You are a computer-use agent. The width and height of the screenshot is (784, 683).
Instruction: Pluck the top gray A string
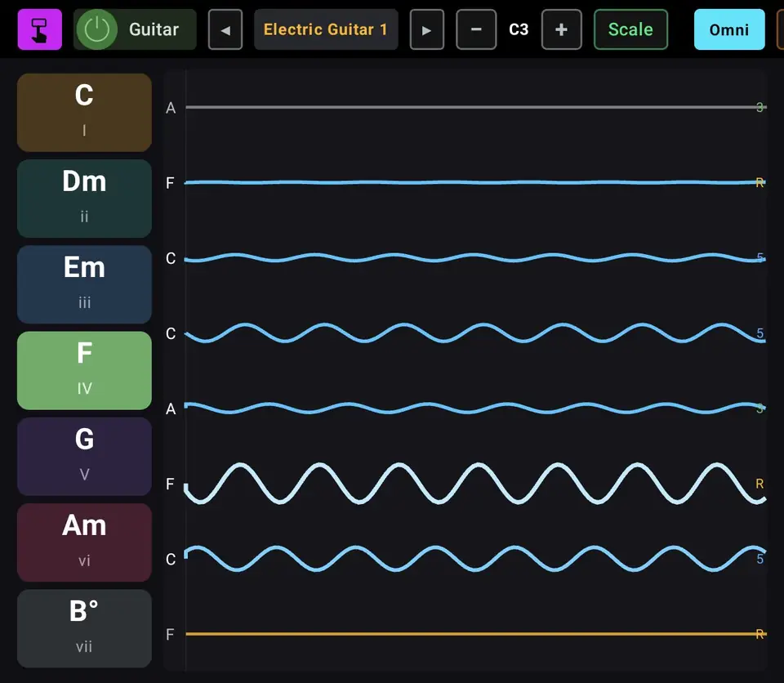pyautogui.click(x=475, y=107)
